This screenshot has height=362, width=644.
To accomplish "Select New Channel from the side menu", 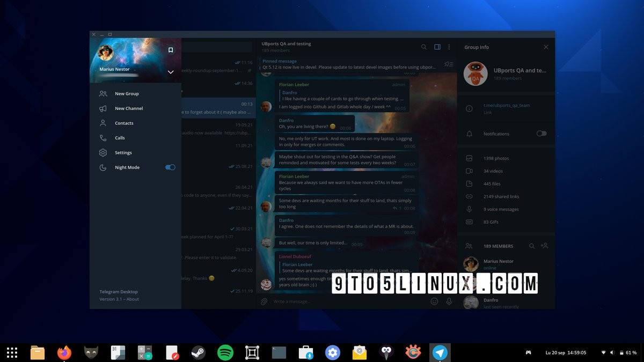I will [135, 108].
